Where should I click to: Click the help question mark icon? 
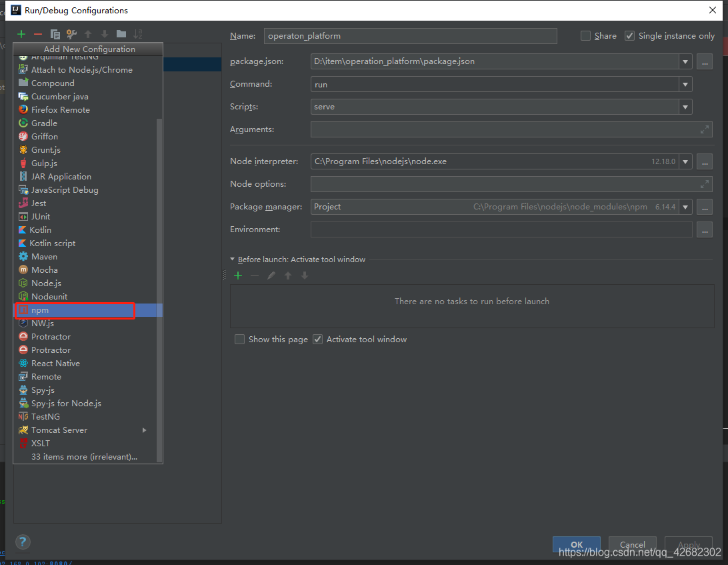pyautogui.click(x=23, y=542)
